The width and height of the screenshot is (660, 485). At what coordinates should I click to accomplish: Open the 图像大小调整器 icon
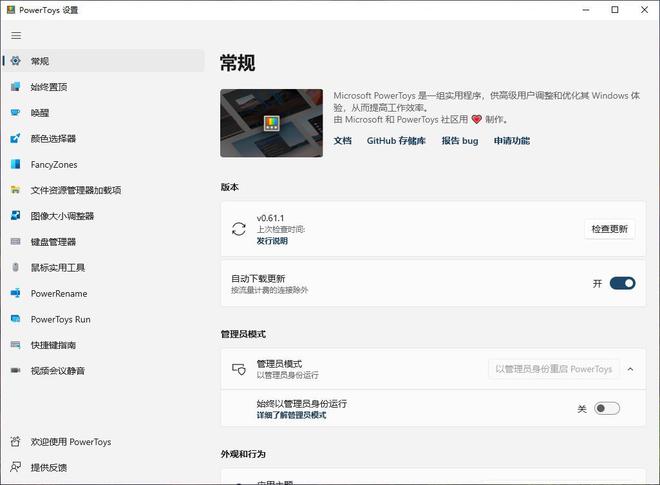click(x=16, y=216)
